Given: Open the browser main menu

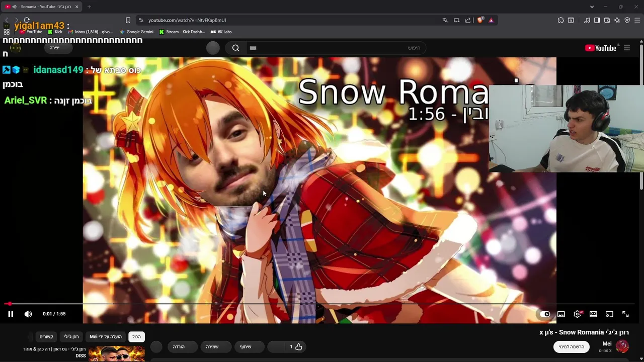Looking at the screenshot, I should (637, 20).
